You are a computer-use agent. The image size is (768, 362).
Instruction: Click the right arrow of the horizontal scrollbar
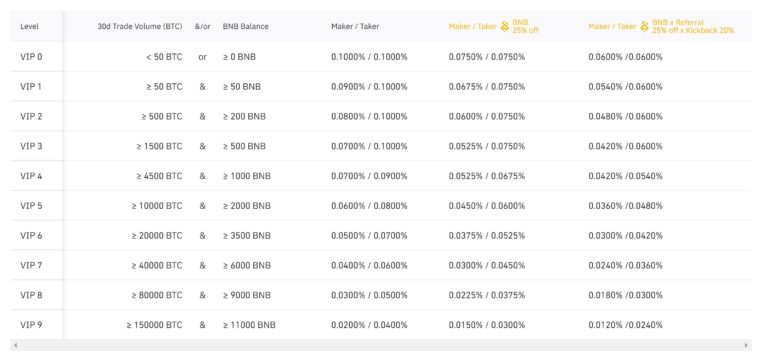746,345
